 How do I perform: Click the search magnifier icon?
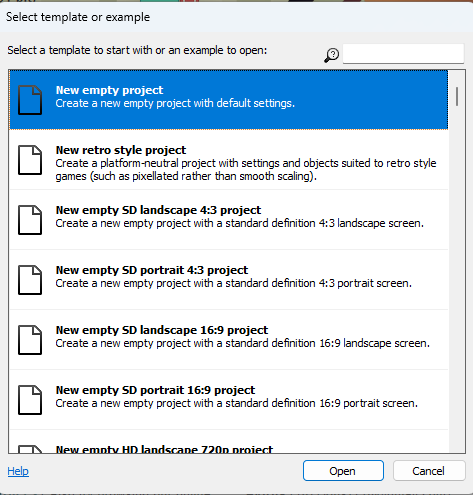tap(332, 55)
